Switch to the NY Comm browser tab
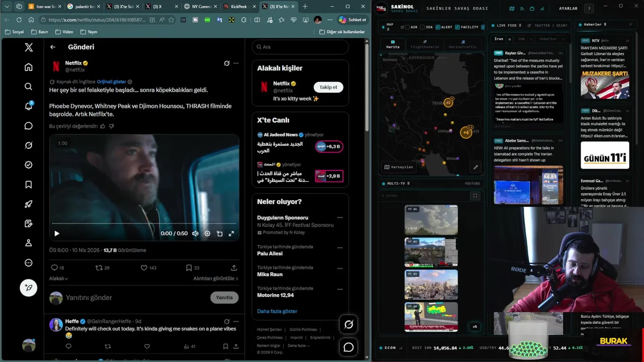The width and height of the screenshot is (644, 362). [200, 7]
